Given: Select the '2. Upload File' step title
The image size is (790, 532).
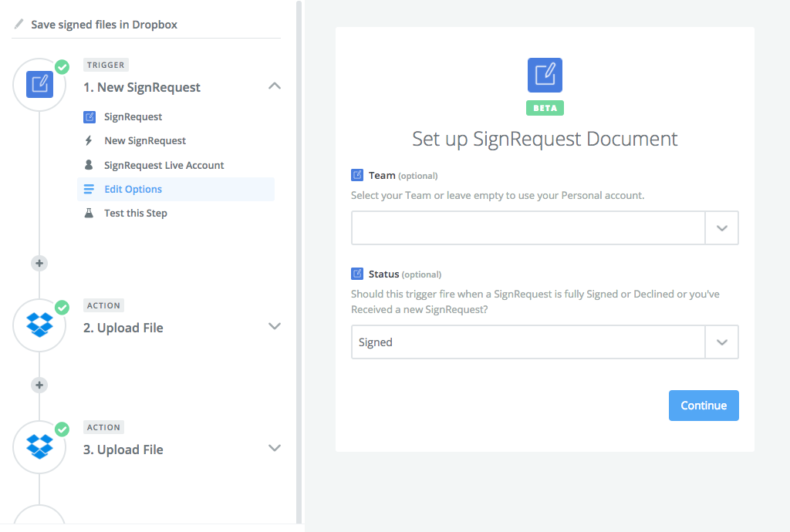Looking at the screenshot, I should [123, 328].
